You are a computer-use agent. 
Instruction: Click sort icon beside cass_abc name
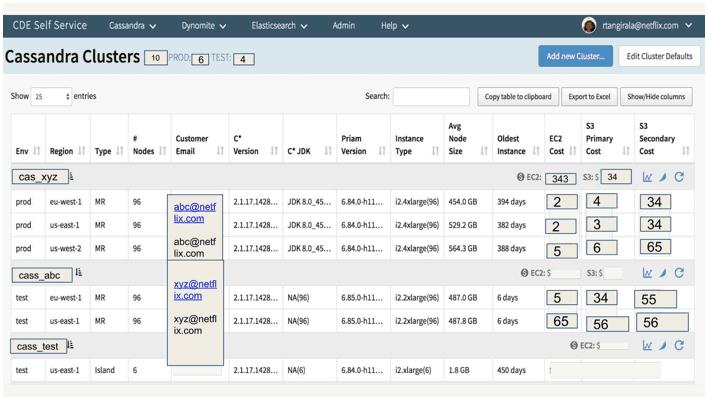coord(78,272)
